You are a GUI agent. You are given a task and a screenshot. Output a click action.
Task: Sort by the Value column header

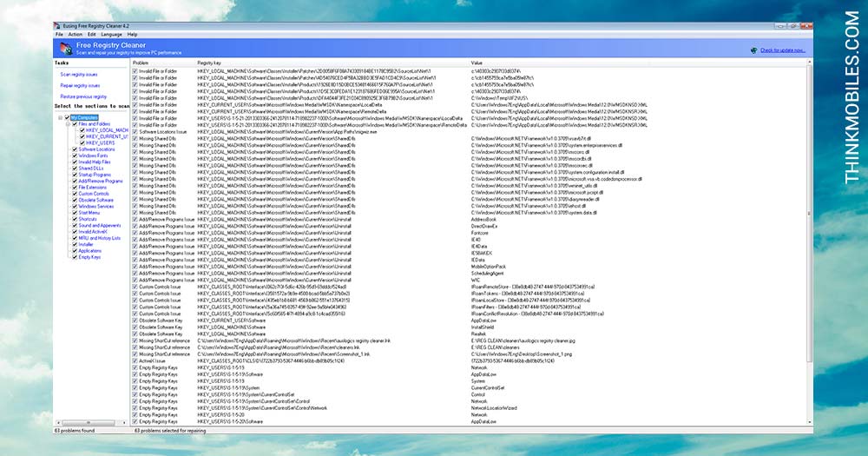pyautogui.click(x=636, y=63)
